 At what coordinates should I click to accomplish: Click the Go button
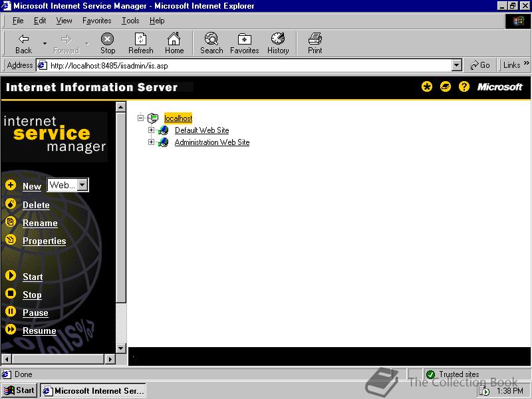[x=479, y=65]
